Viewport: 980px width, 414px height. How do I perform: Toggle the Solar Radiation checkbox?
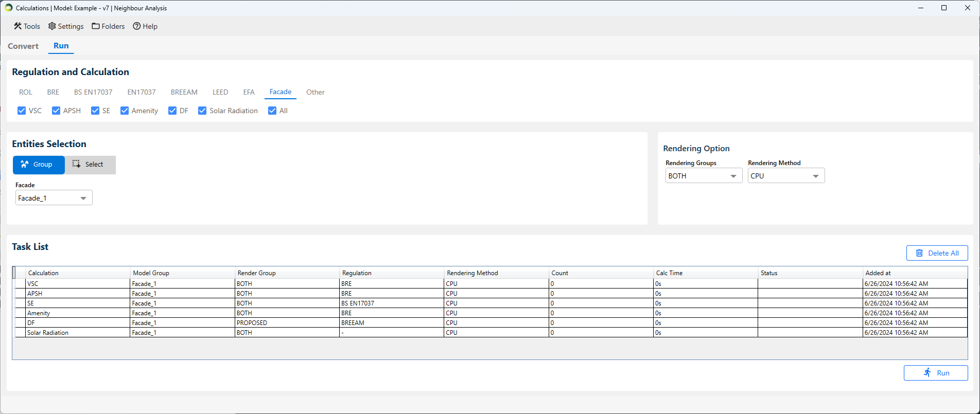click(202, 111)
